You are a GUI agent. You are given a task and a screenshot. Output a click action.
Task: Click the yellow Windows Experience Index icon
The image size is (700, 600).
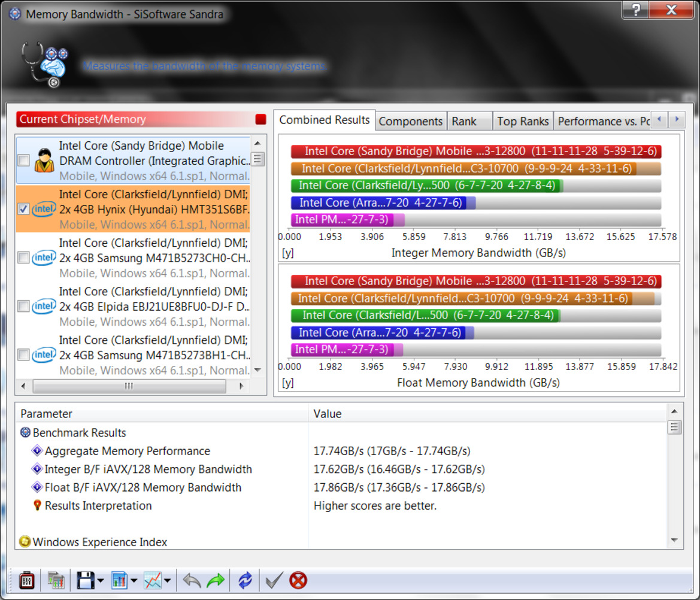click(25, 541)
